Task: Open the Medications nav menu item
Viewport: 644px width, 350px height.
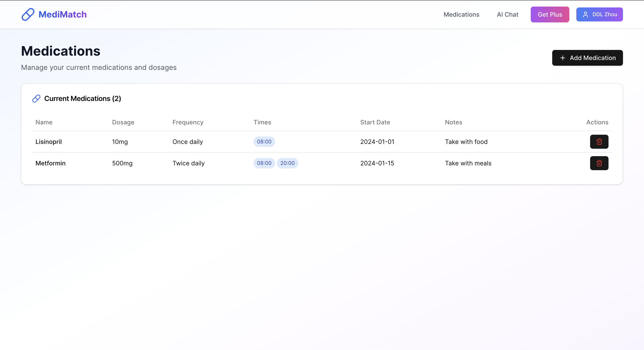Action: pos(461,14)
